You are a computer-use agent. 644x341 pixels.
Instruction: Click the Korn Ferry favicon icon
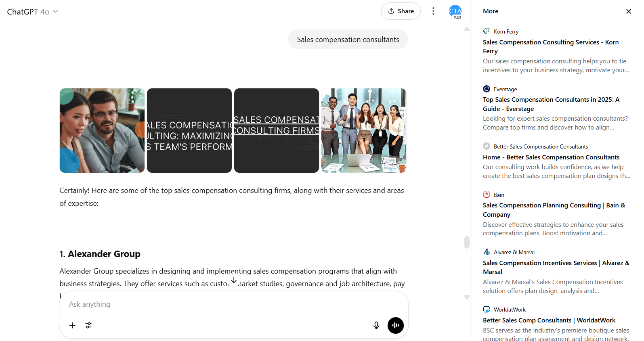487,31
